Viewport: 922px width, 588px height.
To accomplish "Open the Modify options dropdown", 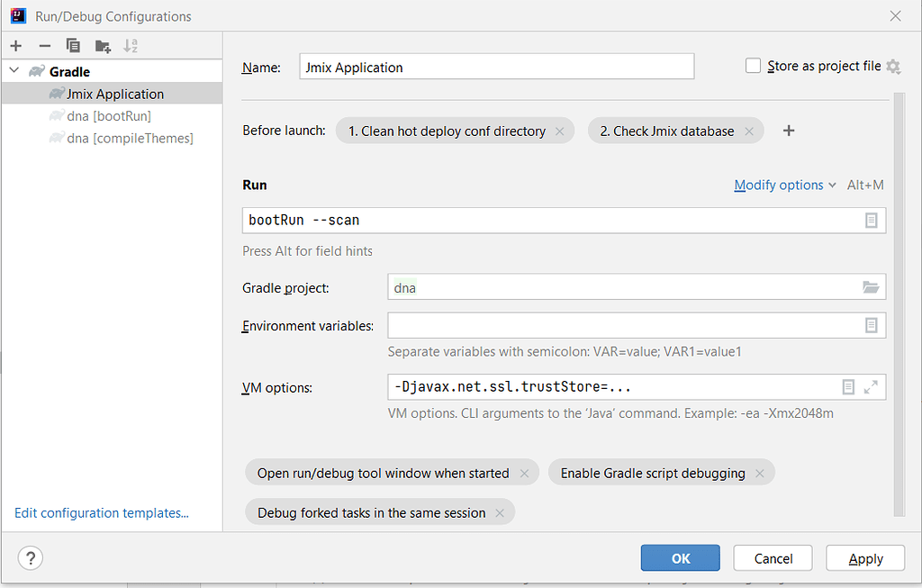I will point(780,185).
